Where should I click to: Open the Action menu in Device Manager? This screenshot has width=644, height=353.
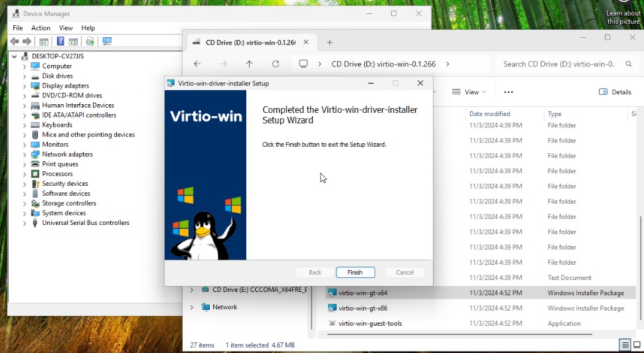tap(40, 28)
